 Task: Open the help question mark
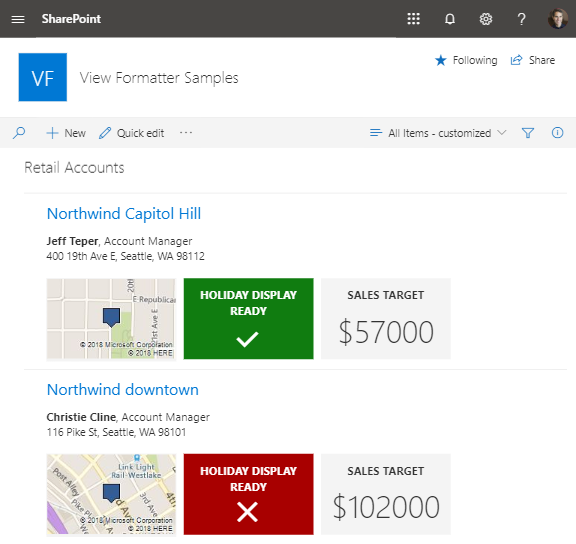pos(521,19)
